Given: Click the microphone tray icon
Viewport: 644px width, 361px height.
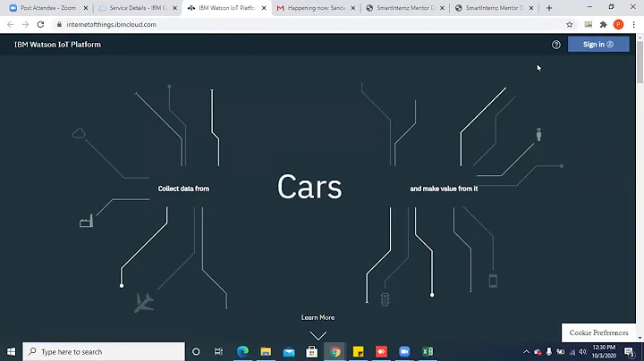Looking at the screenshot, I should click(x=548, y=351).
